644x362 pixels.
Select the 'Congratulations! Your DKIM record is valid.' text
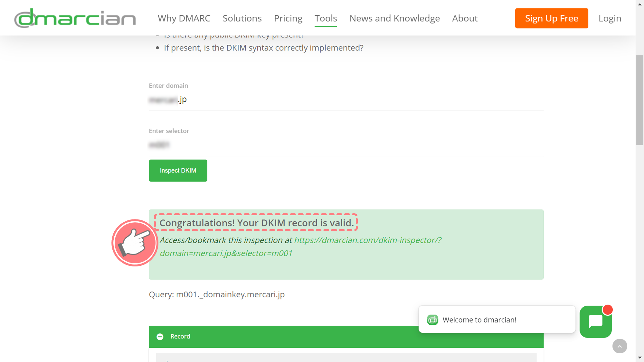[x=257, y=223]
